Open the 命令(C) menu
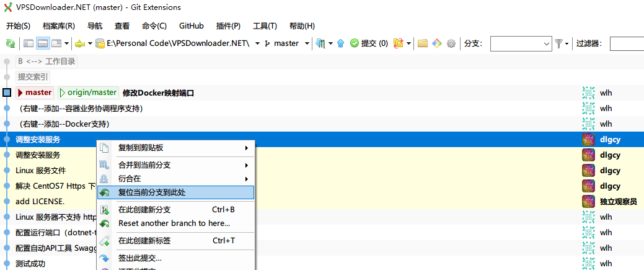The height and width of the screenshot is (270, 644). pos(154,25)
